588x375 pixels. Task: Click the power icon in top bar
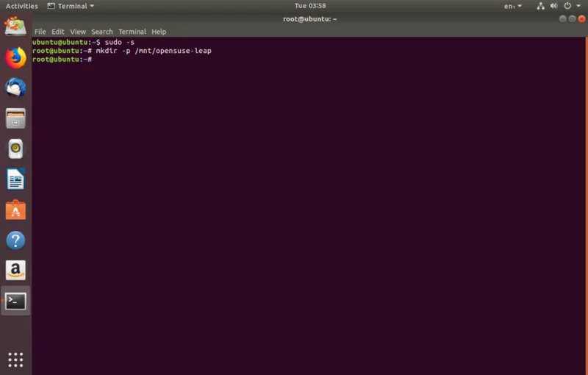tap(567, 6)
